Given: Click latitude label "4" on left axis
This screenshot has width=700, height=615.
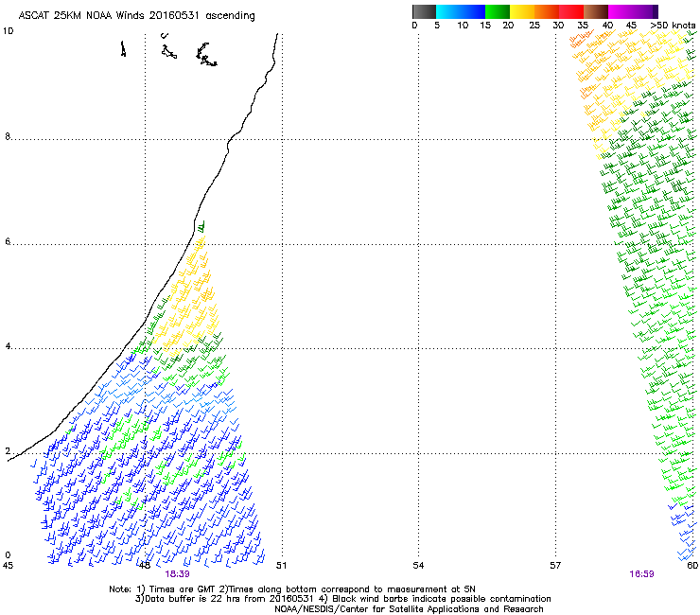Looking at the screenshot, I should (x=8, y=346).
